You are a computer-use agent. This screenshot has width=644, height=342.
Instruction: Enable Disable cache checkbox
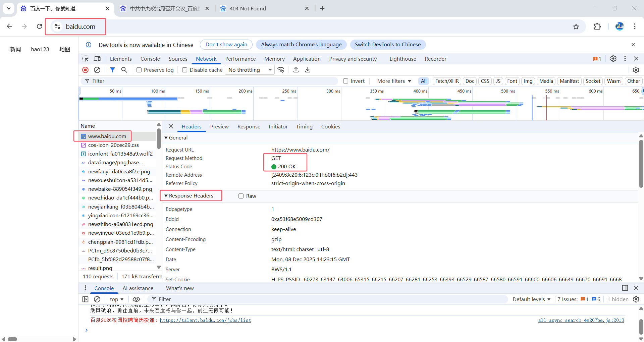click(184, 70)
